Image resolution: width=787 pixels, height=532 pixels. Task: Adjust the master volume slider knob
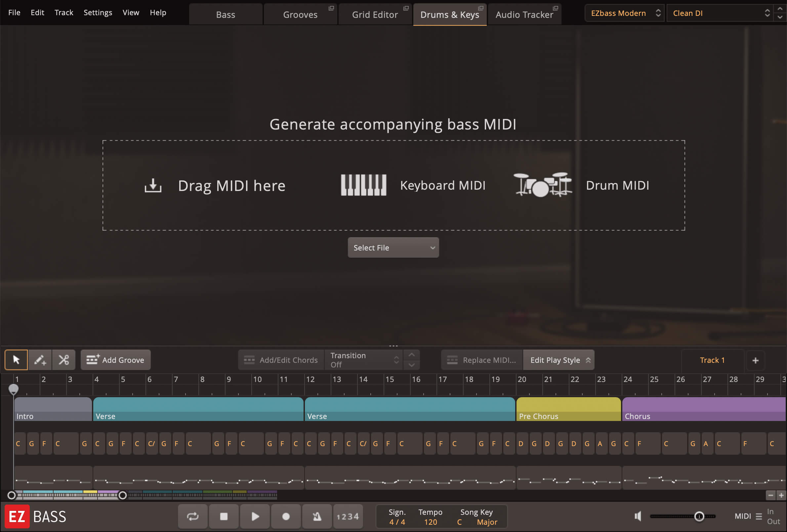[x=699, y=516]
